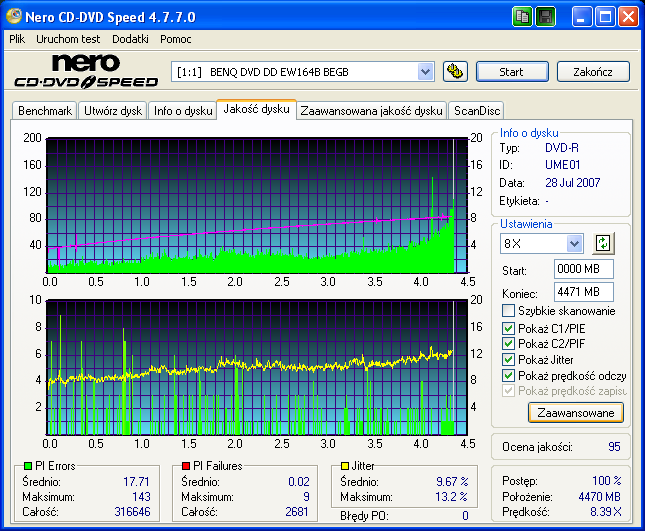
Task: Click Błędy PO value 0
Action: coord(465,516)
